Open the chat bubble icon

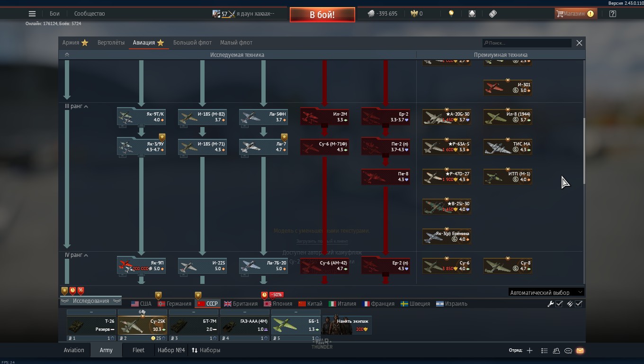568,351
